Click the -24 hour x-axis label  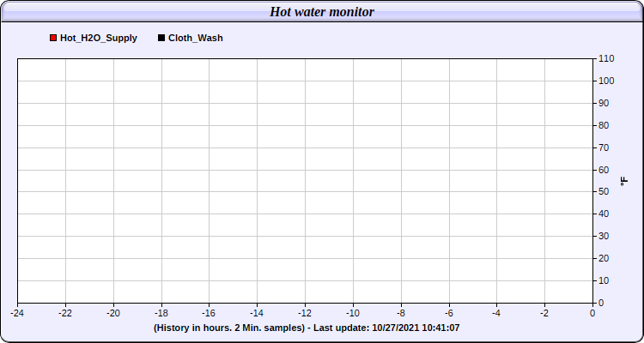coord(17,314)
